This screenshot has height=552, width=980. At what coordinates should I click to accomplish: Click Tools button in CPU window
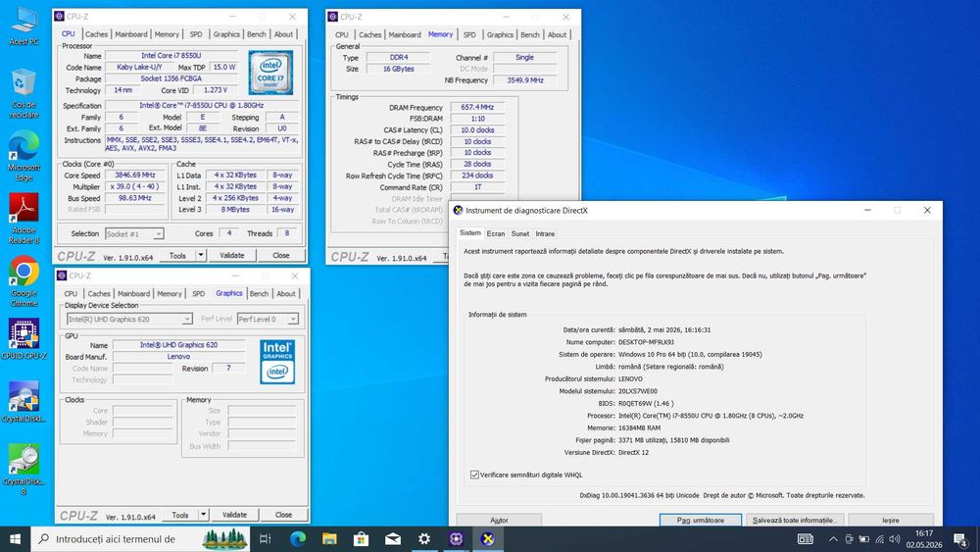[177, 255]
